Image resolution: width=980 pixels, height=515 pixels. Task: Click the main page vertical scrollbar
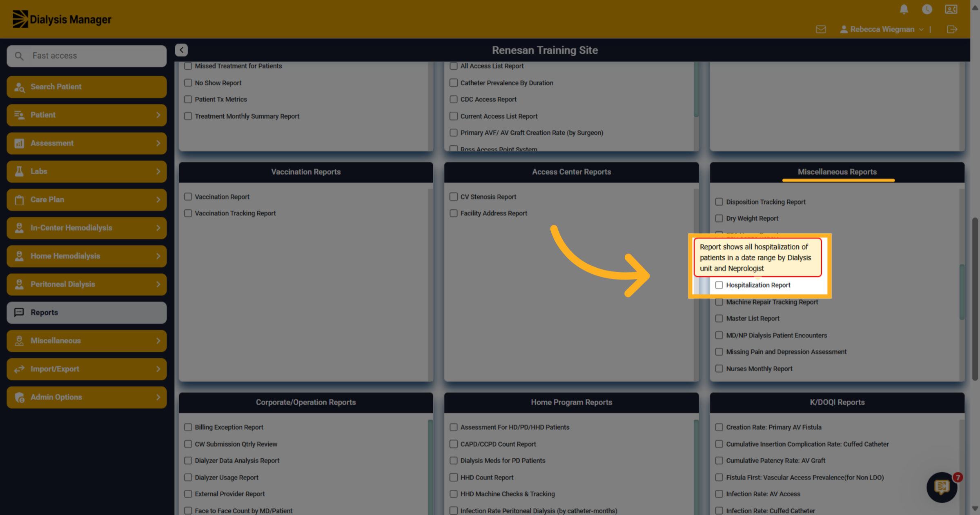(975, 299)
